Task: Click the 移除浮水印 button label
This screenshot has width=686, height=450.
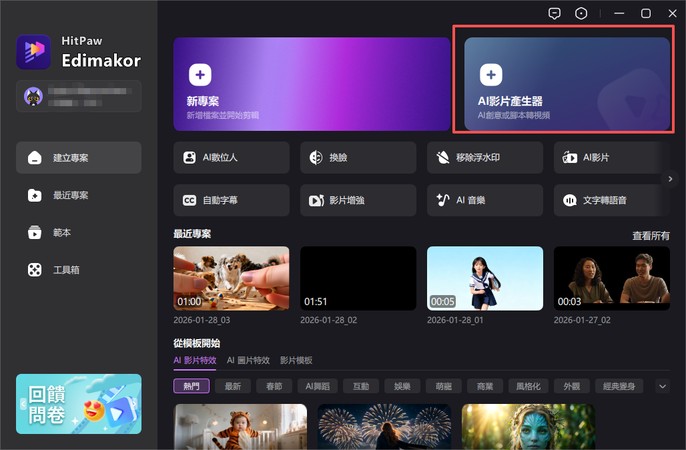Action: [478, 157]
